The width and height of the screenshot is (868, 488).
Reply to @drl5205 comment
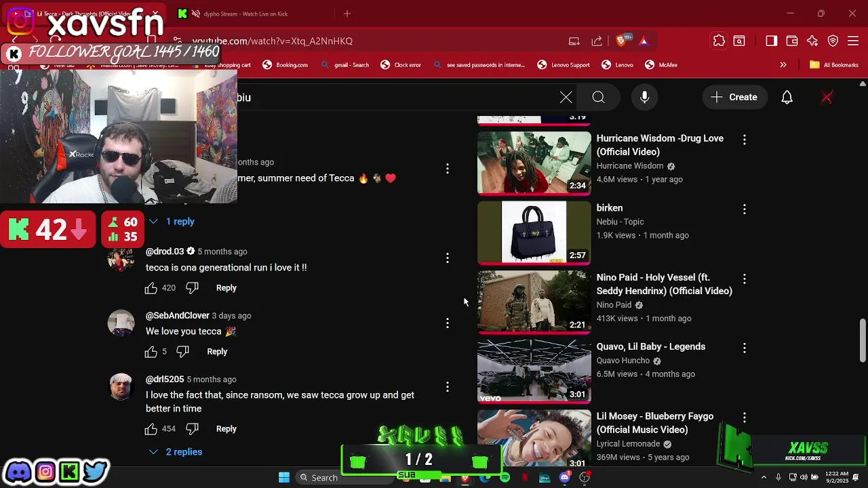226,429
